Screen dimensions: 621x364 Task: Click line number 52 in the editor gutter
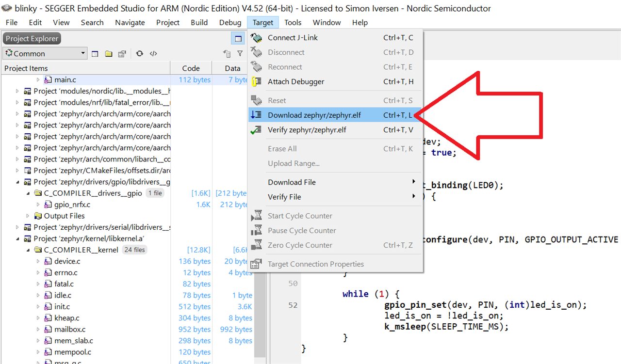(293, 305)
